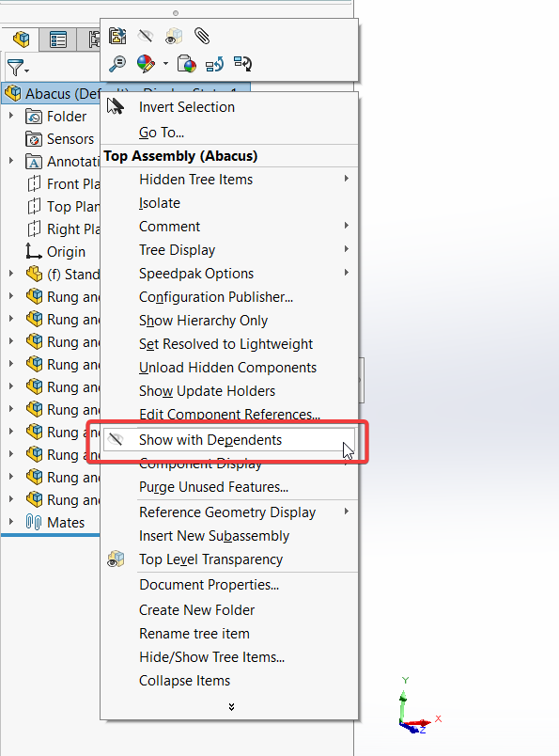Click the Open Assembly icon in popup toolbar
This screenshot has width=559, height=756.
[x=117, y=36]
